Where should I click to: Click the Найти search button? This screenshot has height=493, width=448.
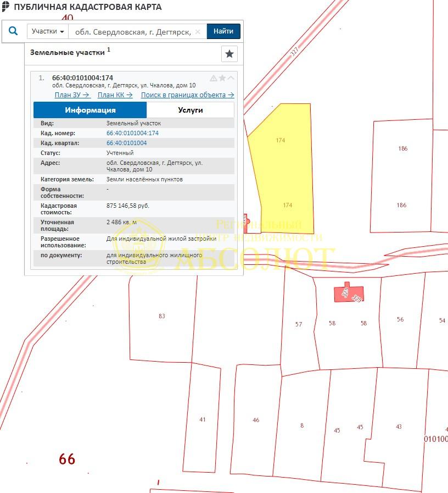click(x=223, y=31)
